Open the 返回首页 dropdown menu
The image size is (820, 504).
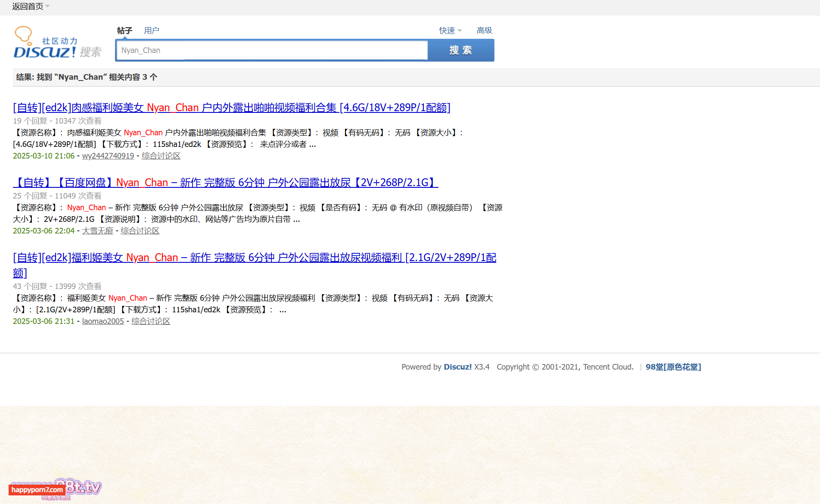[x=31, y=6]
